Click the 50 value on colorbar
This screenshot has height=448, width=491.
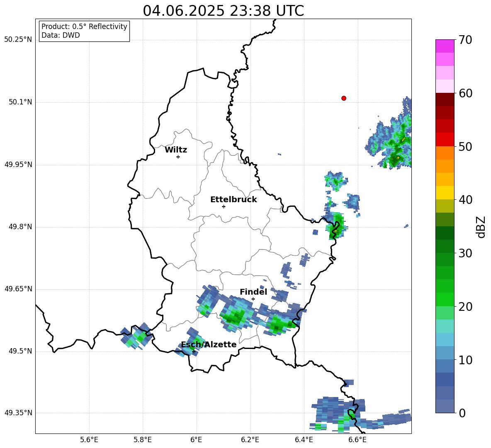click(465, 146)
